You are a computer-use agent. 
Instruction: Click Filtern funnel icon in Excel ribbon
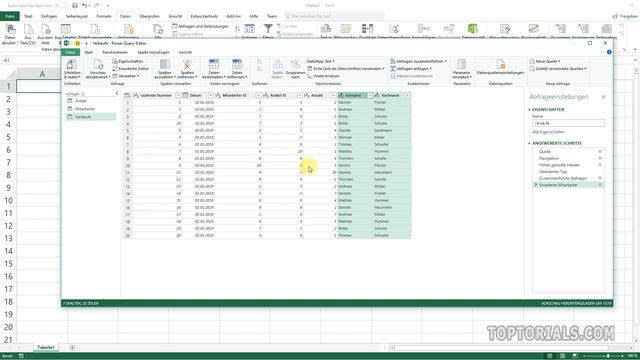click(268, 29)
